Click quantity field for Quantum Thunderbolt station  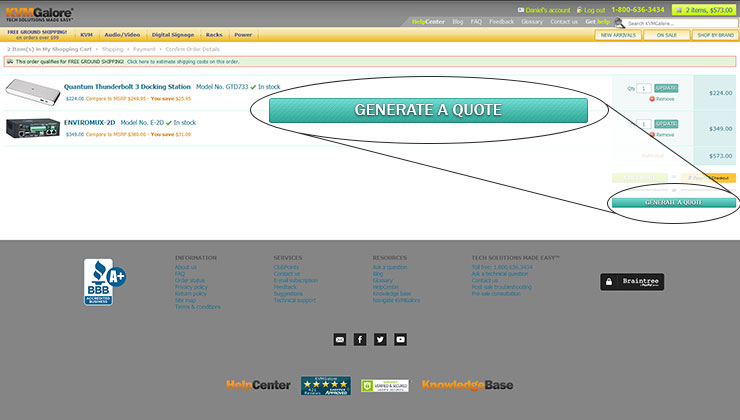(644, 88)
